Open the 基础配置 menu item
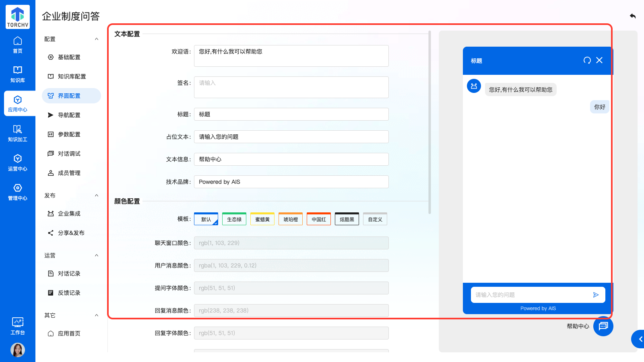The image size is (644, 362). [x=69, y=57]
